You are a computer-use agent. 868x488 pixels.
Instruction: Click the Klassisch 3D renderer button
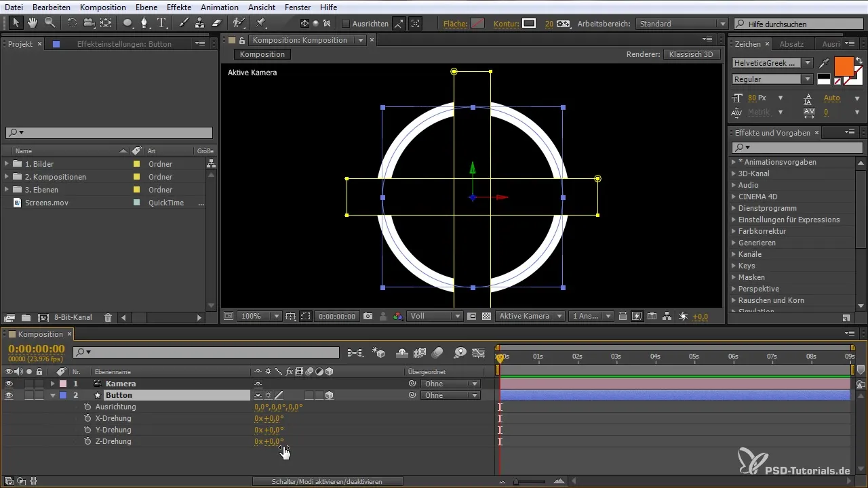click(692, 54)
